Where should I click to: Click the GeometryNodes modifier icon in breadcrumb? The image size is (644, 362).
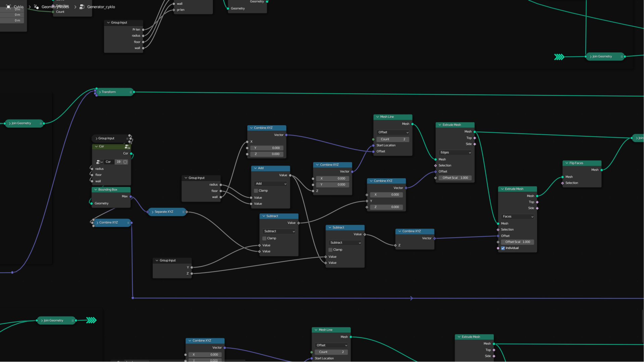(36, 7)
